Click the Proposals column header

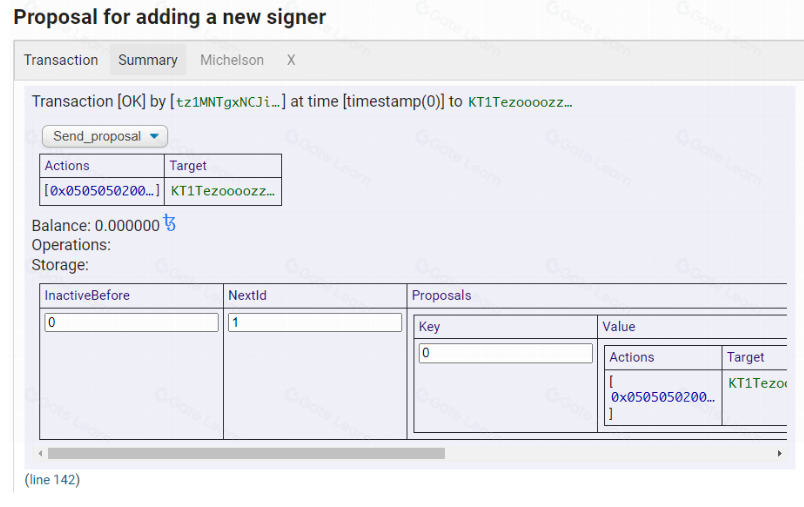point(440,296)
